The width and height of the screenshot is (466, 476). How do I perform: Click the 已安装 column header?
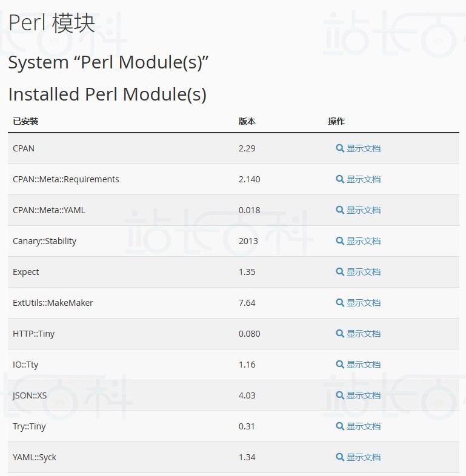(25, 121)
